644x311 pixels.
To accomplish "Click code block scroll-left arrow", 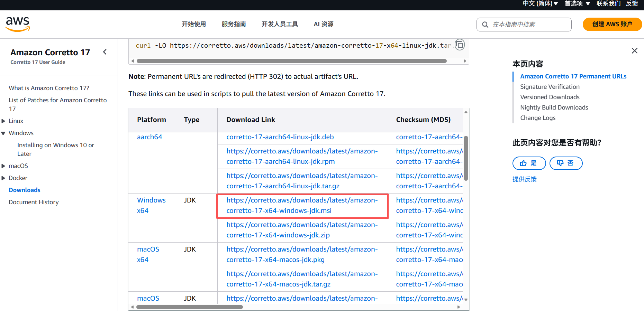I will [x=133, y=61].
